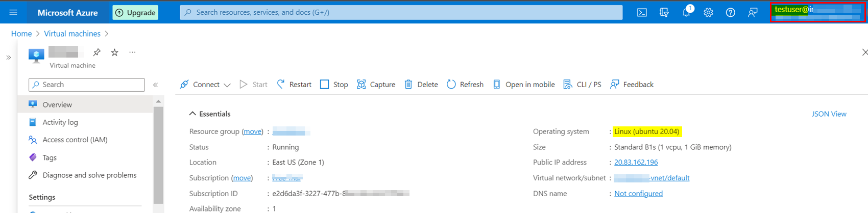
Task: Add the VM to favorites star
Action: click(115, 52)
